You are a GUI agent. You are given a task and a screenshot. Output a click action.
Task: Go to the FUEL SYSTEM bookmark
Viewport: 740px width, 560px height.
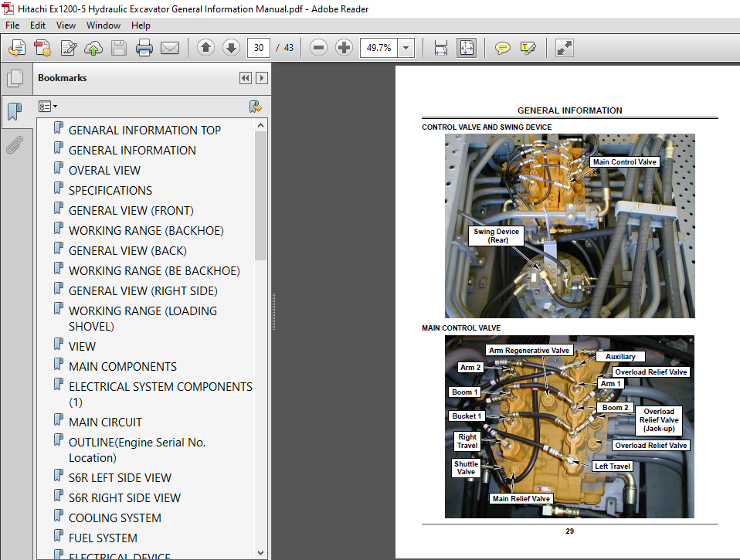[103, 538]
